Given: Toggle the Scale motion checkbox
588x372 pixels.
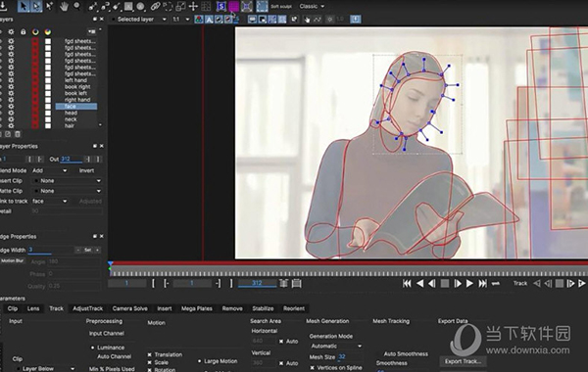Looking at the screenshot, I should point(150,362).
